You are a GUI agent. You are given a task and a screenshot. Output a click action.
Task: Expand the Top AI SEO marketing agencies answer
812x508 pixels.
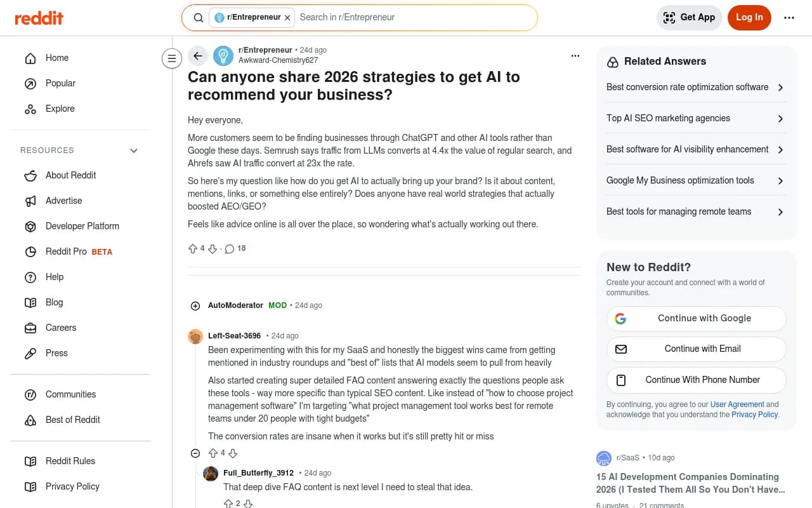point(780,118)
